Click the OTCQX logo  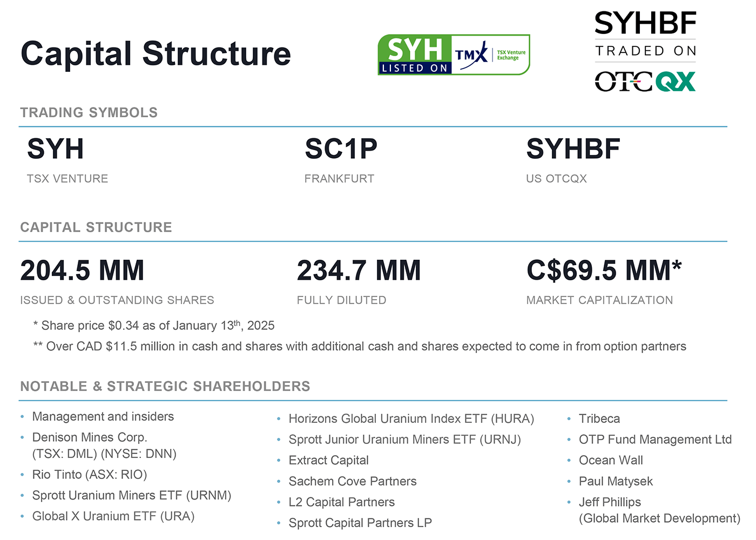click(x=645, y=82)
